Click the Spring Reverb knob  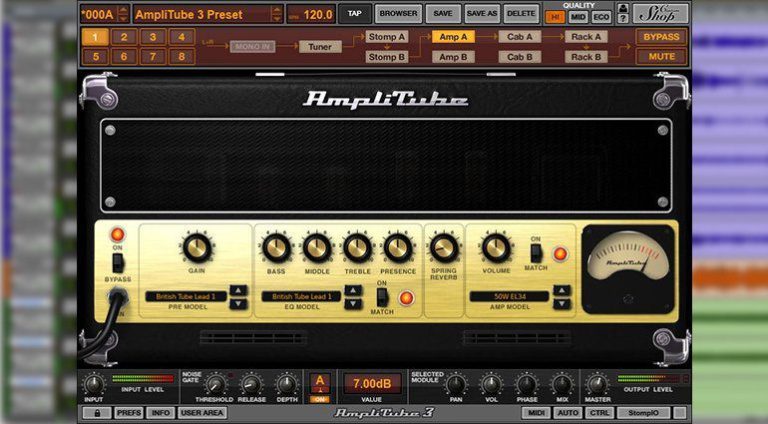click(x=444, y=247)
